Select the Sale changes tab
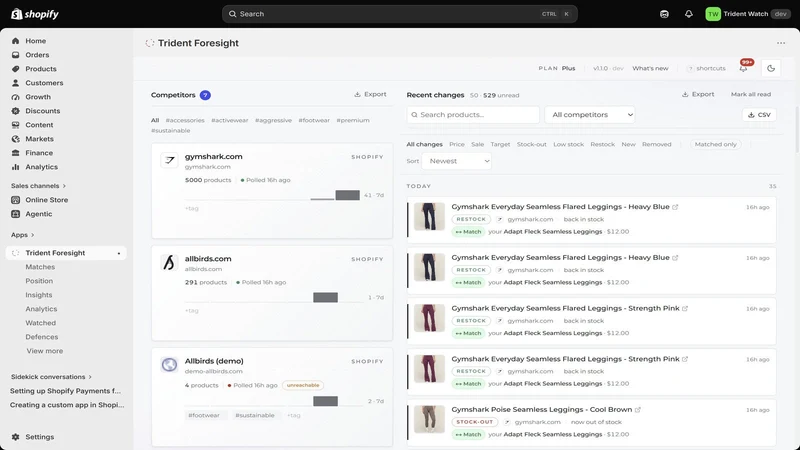Image resolution: width=800 pixels, height=450 pixels. pyautogui.click(x=478, y=144)
